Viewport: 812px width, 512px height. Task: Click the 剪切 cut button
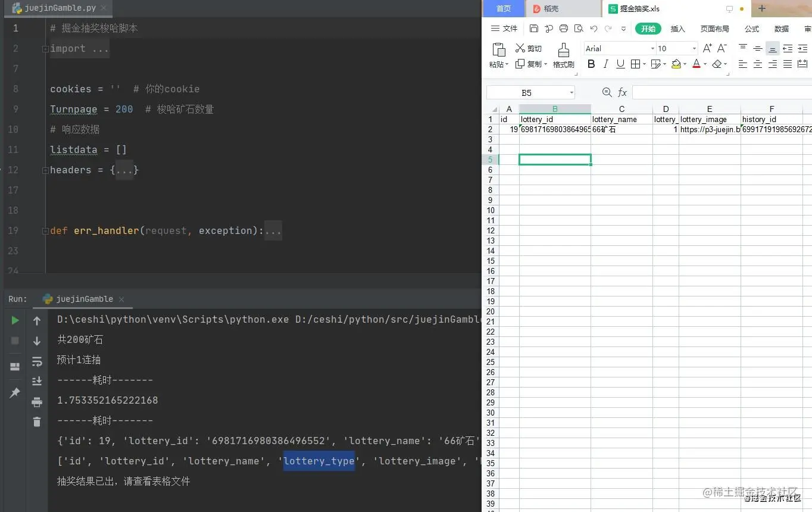click(x=529, y=48)
